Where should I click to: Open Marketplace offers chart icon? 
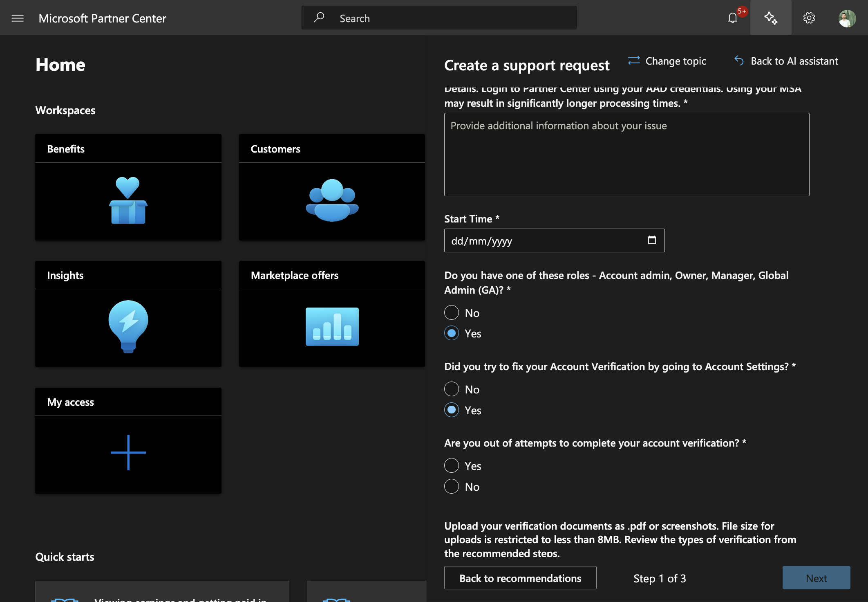(332, 327)
